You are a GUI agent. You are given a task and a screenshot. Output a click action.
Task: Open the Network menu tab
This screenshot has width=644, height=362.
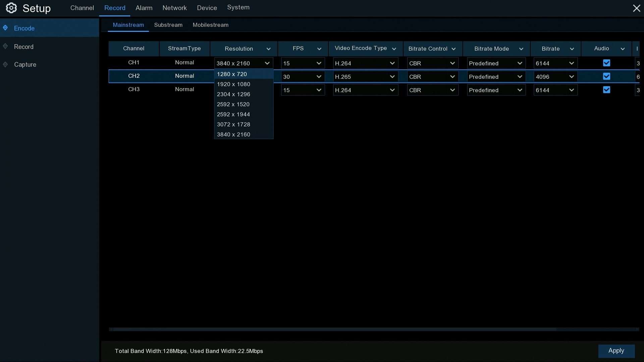pyautogui.click(x=174, y=8)
